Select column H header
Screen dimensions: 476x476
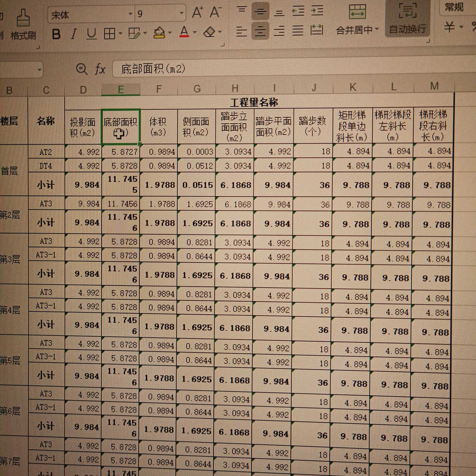click(x=235, y=88)
